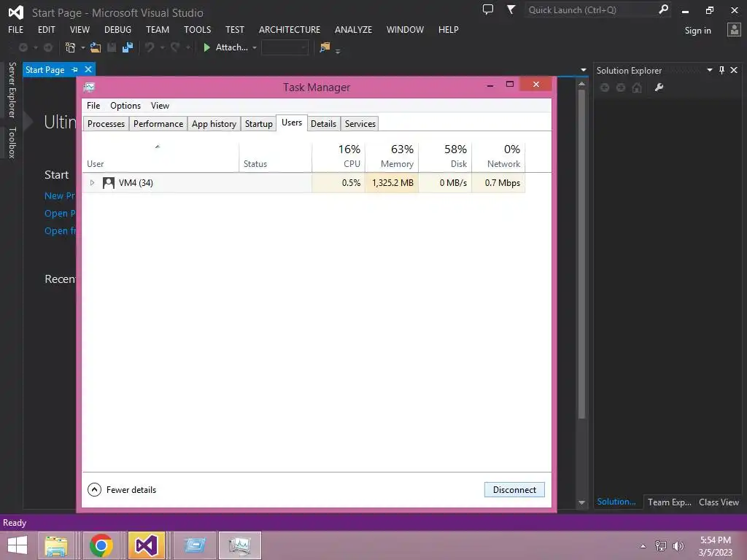This screenshot has width=747, height=560.
Task: Expand the VM4 (34) user row
Action: 92,183
